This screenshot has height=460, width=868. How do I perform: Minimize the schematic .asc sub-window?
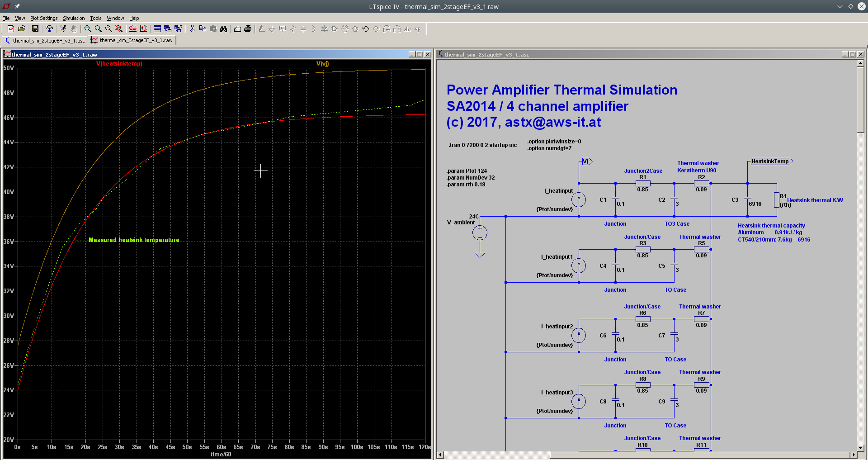pos(845,54)
